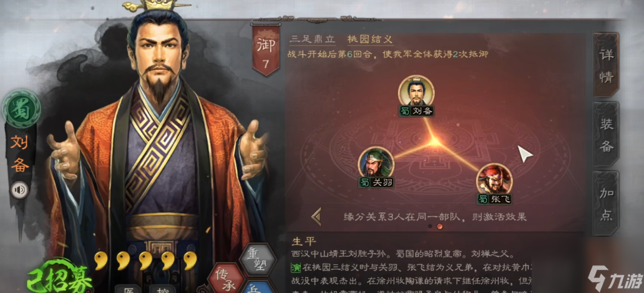Open the 加点 side tab
The height and width of the screenshot is (293, 644).
tap(606, 204)
